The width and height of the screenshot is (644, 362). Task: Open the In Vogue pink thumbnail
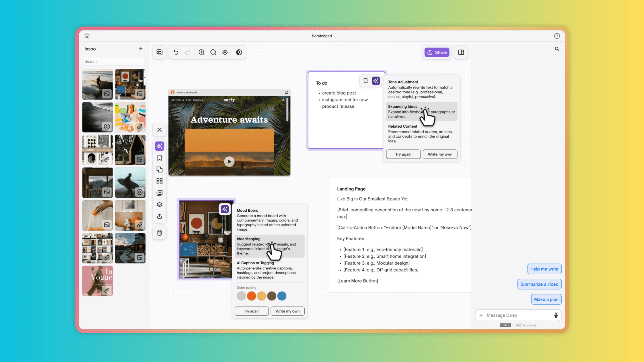(97, 281)
